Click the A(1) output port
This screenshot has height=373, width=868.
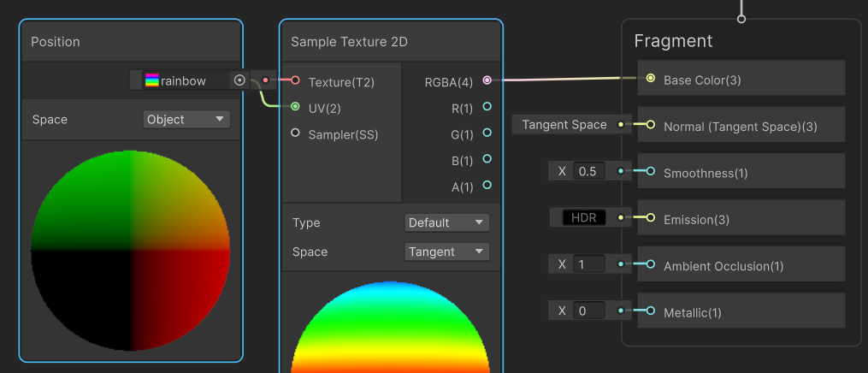coord(487,185)
